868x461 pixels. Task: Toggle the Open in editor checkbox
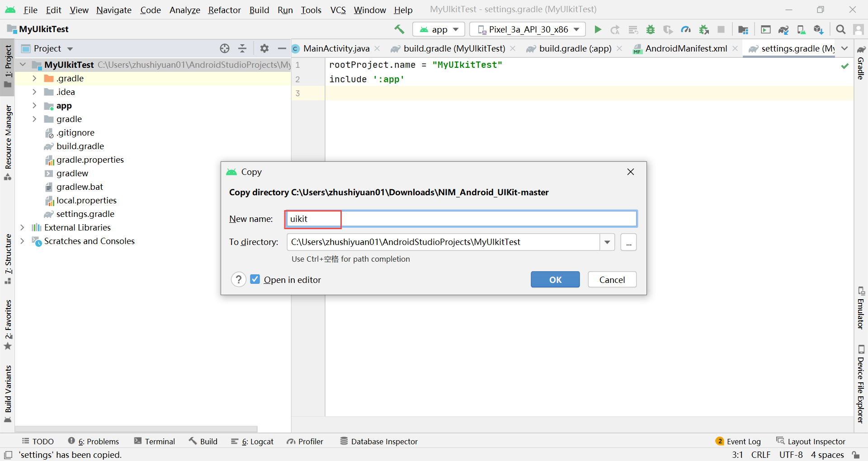255,279
